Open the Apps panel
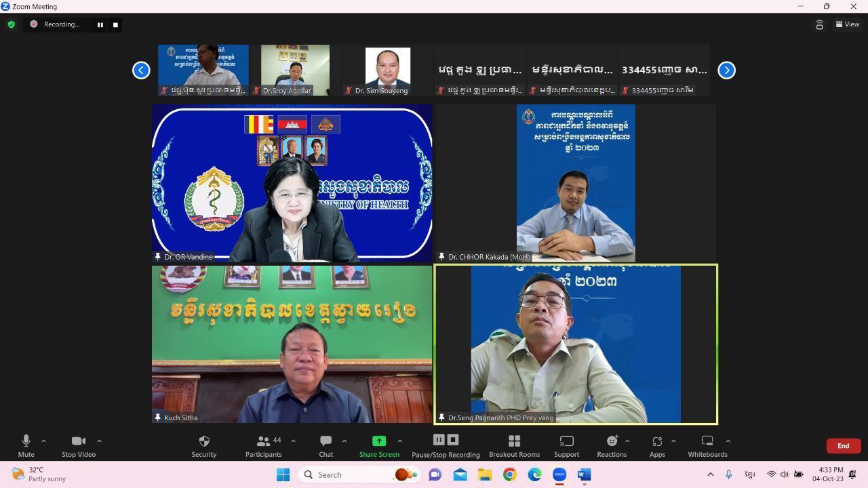Viewport: 868px width, 488px height. point(656,442)
